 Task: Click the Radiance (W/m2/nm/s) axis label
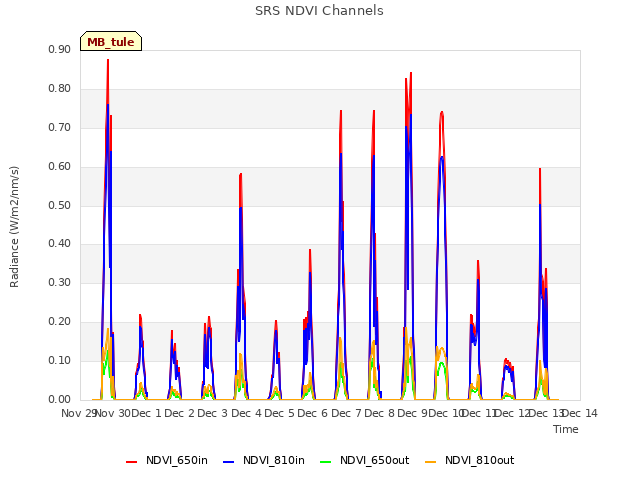14,227
